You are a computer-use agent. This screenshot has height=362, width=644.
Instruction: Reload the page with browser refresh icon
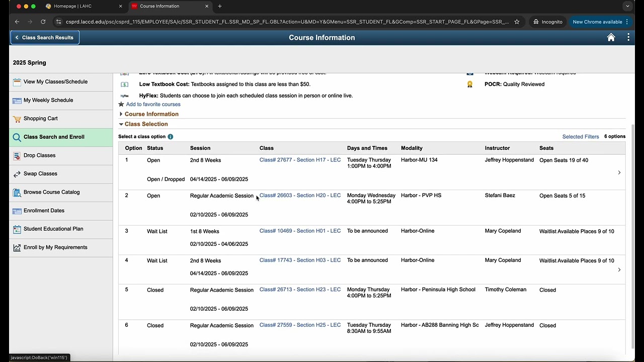click(43, 22)
